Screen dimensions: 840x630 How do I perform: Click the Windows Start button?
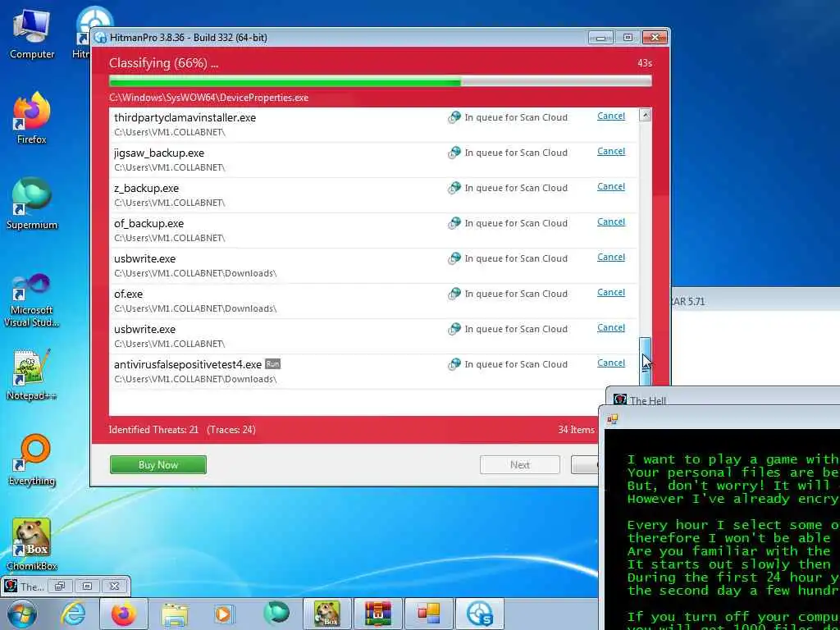(x=22, y=614)
